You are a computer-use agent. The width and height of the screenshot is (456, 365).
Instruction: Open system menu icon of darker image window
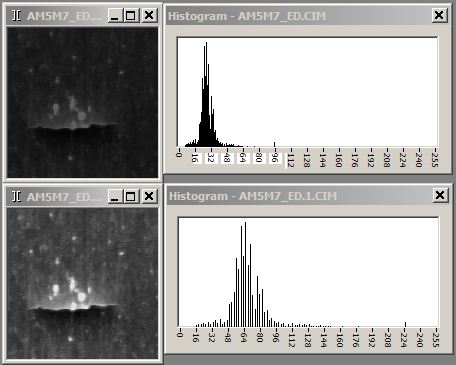pyautogui.click(x=16, y=16)
